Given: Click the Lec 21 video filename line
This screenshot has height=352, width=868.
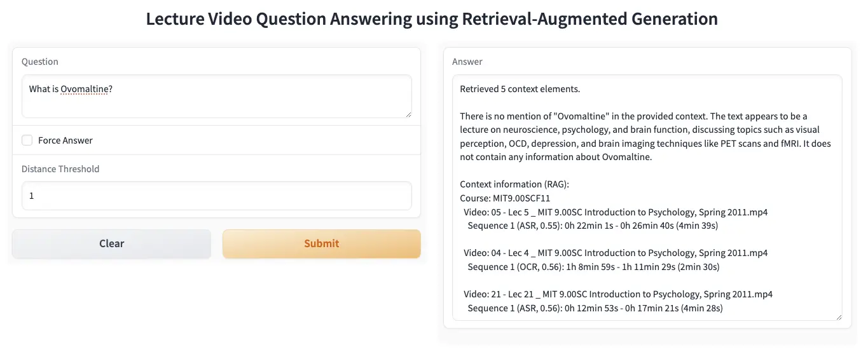Looking at the screenshot, I should pyautogui.click(x=617, y=294).
